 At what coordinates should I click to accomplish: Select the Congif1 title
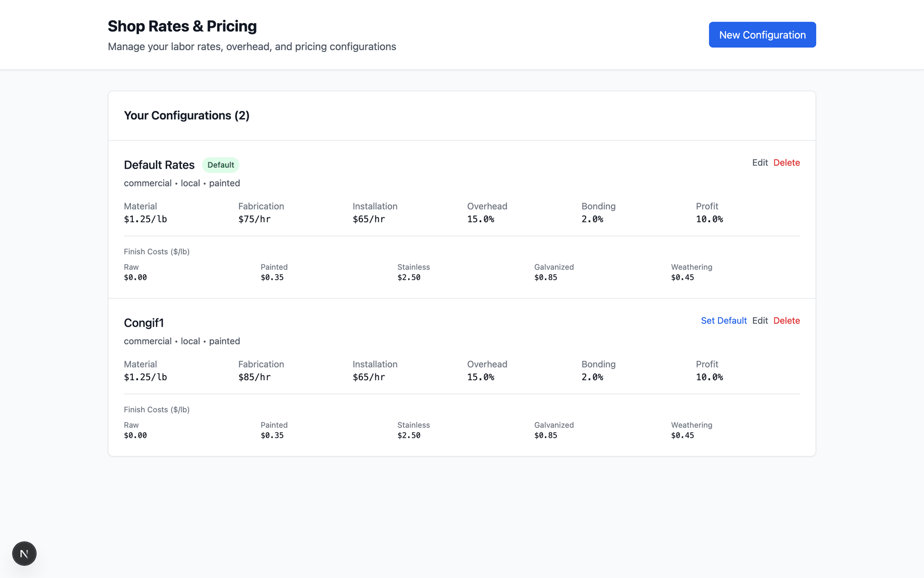(144, 323)
